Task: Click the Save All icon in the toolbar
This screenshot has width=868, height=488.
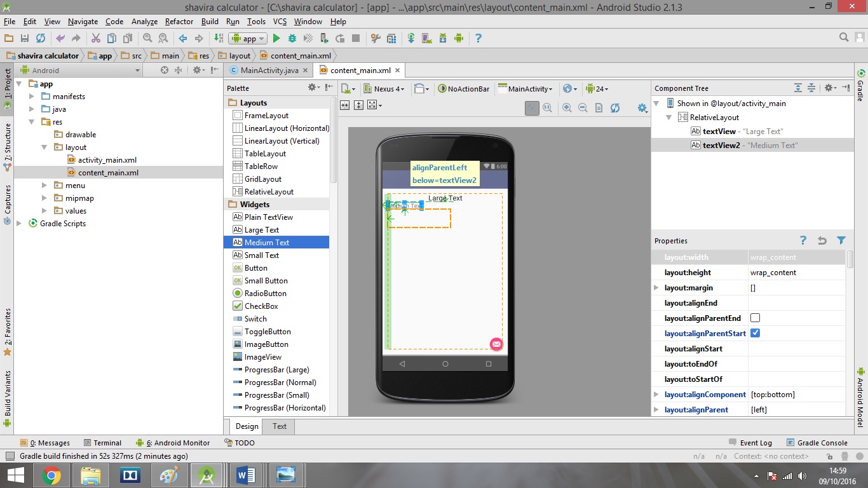Action: pos(25,39)
